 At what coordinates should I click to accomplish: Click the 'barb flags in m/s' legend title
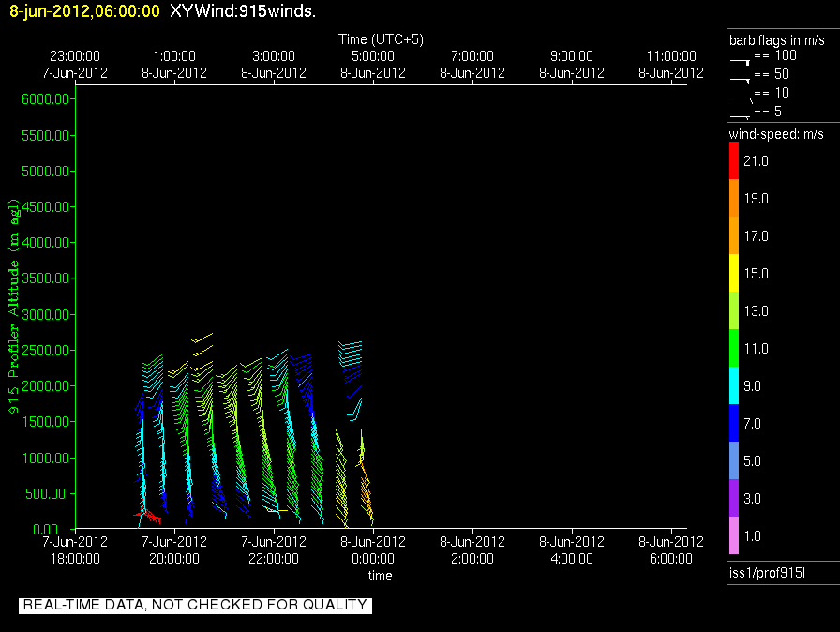(777, 40)
